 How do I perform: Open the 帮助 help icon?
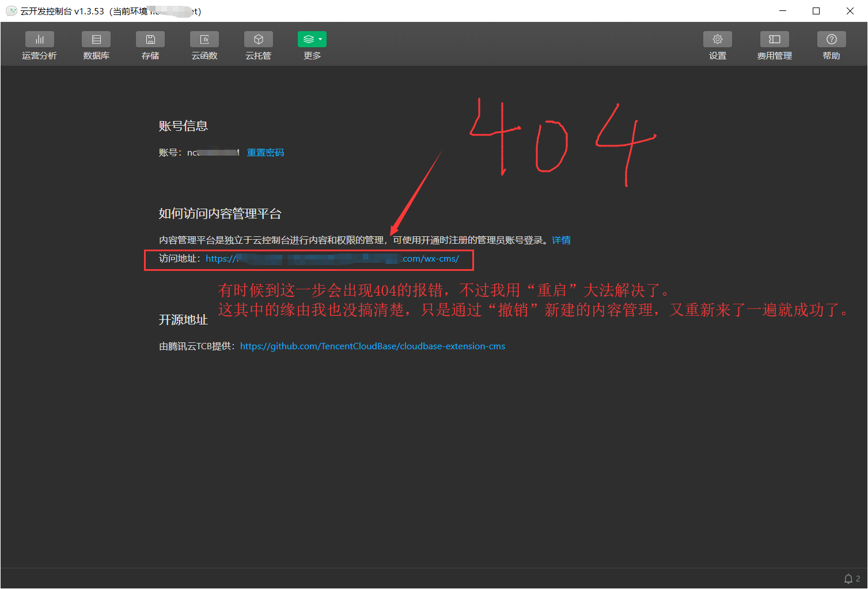(x=832, y=39)
